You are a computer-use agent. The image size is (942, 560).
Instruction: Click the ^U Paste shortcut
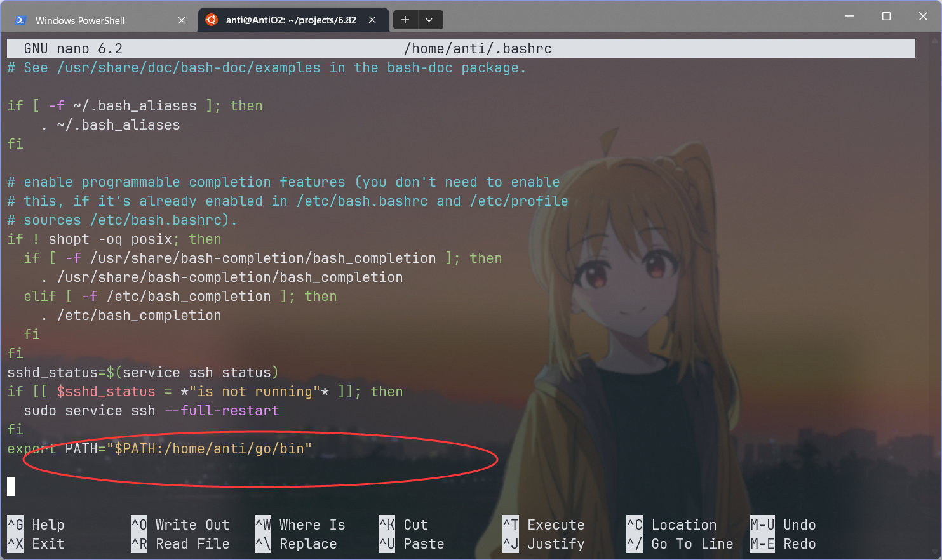pos(412,544)
